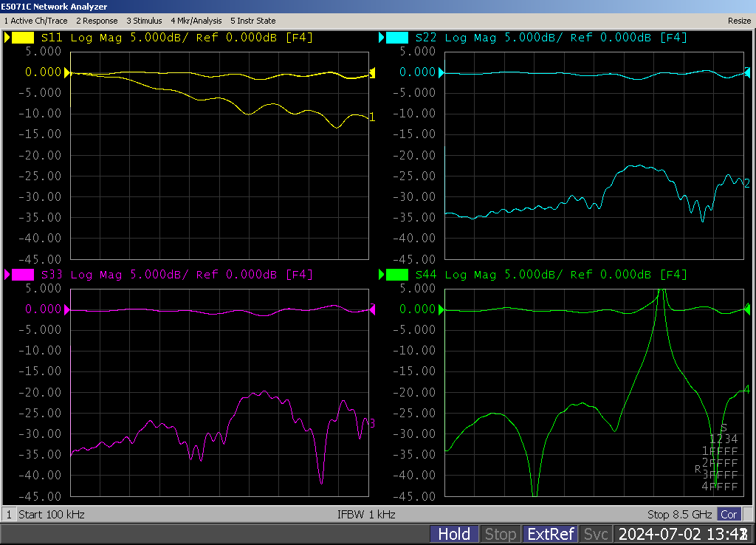Open the 1 Active Ch/Trace menu
Image resolution: width=756 pixels, height=545 pixels.
[36, 21]
